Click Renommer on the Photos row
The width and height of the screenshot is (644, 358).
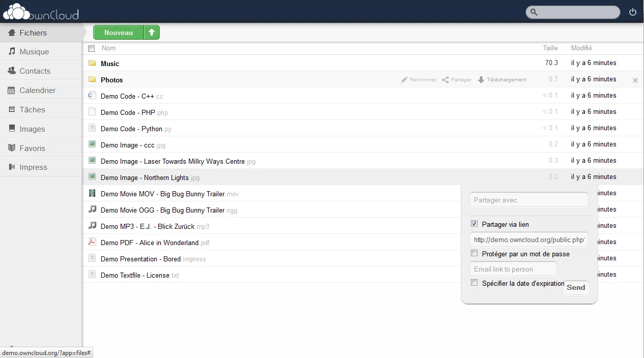click(x=418, y=80)
